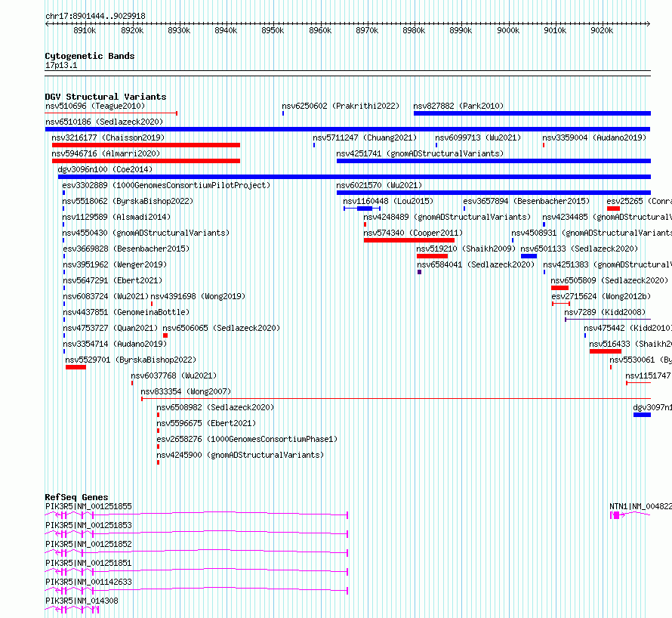
Task: Click the RefSeq Genes track title
Action: [x=76, y=497]
